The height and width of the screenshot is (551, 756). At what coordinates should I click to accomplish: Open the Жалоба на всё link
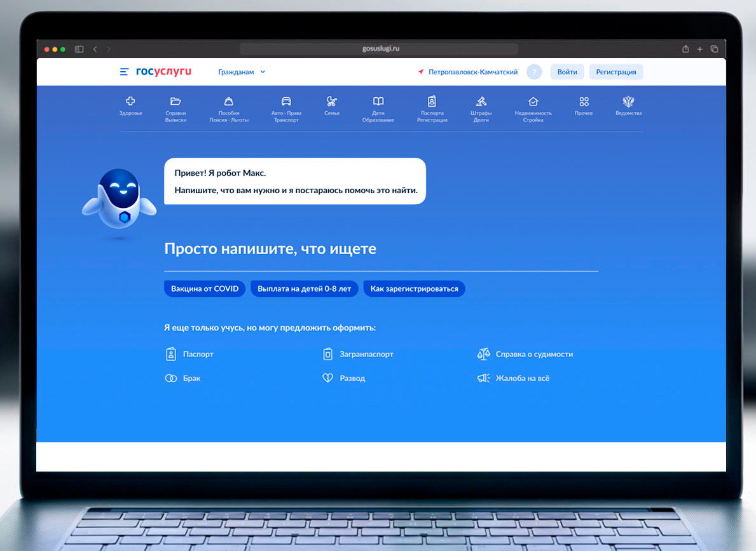523,378
